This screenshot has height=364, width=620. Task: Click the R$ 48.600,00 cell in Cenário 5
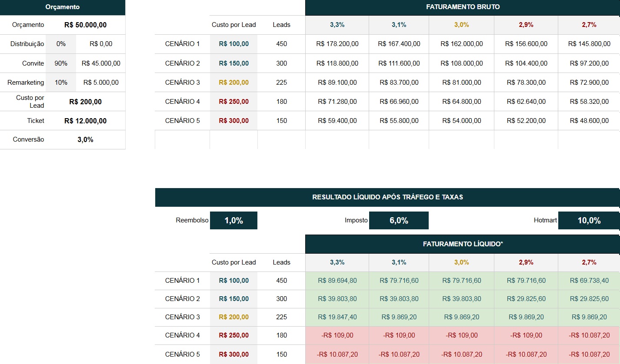(x=589, y=121)
